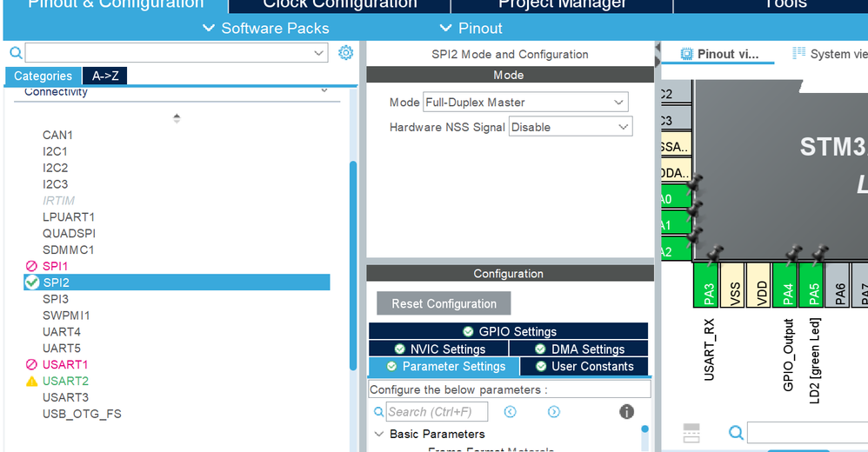Go to next parameter search result arrow

tap(553, 412)
